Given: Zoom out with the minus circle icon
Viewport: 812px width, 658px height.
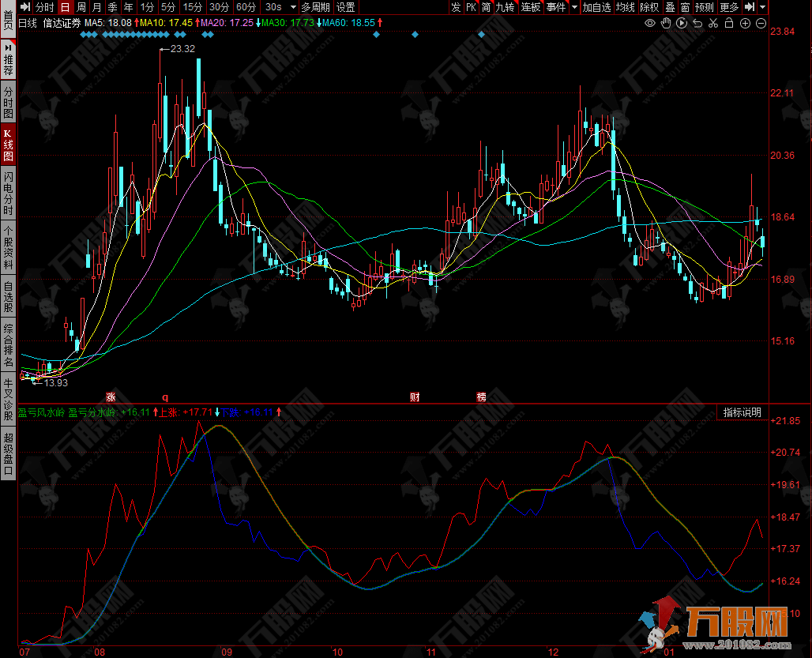Looking at the screenshot, I should click(761, 23).
